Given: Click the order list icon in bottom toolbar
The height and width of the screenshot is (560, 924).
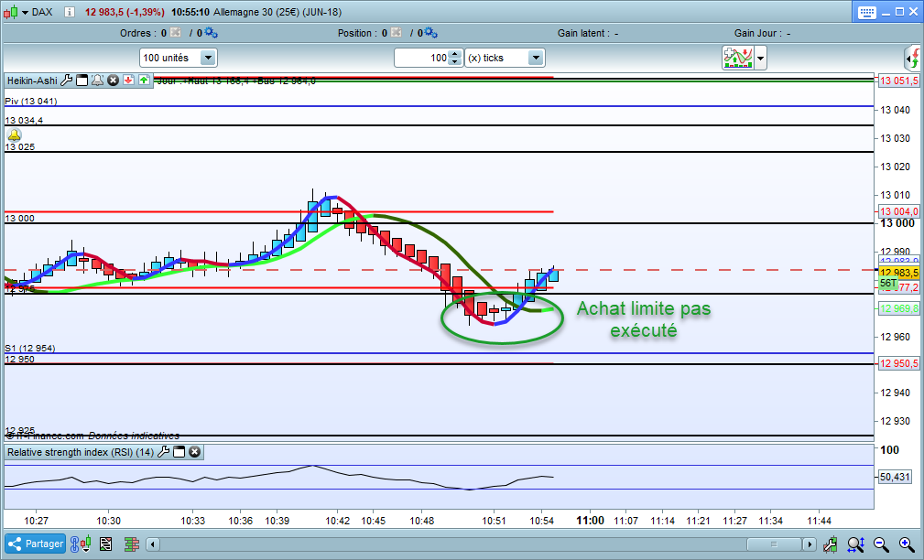Looking at the screenshot, I should click(x=106, y=544).
